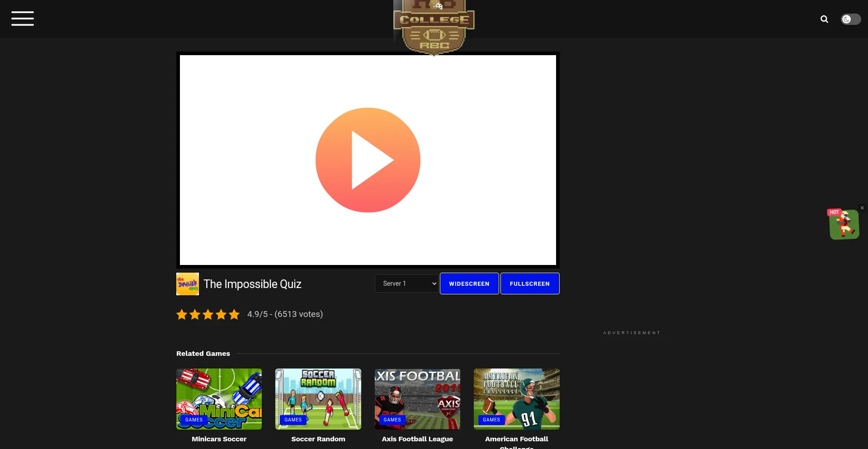Click the GAMES tag on Minicars Soccer
The width and height of the screenshot is (868, 449).
click(194, 420)
